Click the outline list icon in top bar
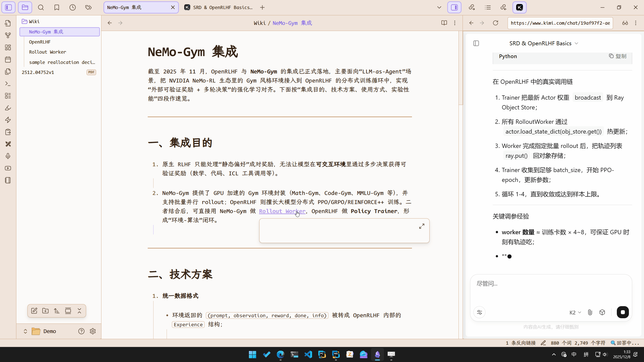Viewport: 644px width, 362px height. click(488, 8)
